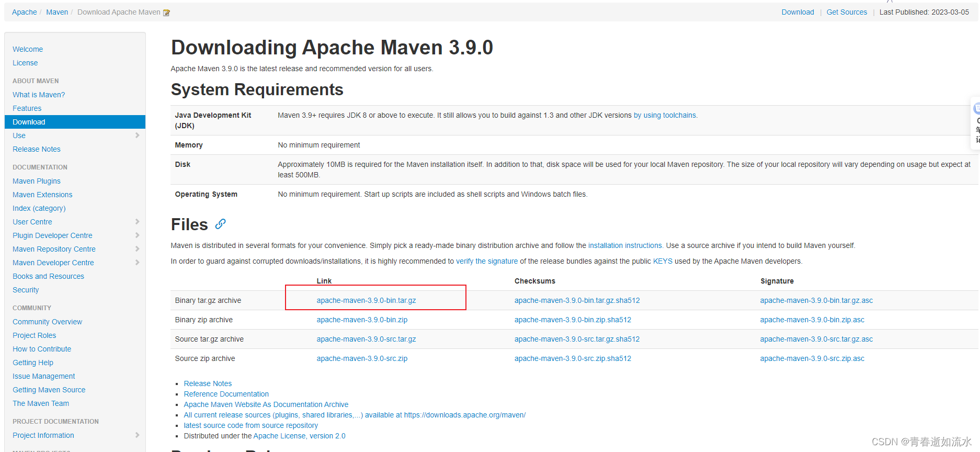The image size is (980, 452).
Task: Expand the Maven Repository Centre chevron
Action: [137, 248]
